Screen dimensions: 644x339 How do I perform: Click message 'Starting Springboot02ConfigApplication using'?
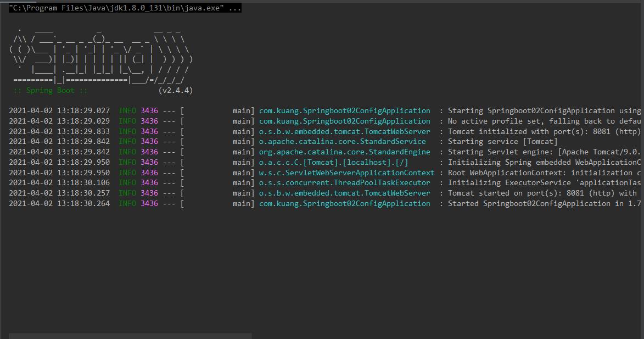click(544, 111)
